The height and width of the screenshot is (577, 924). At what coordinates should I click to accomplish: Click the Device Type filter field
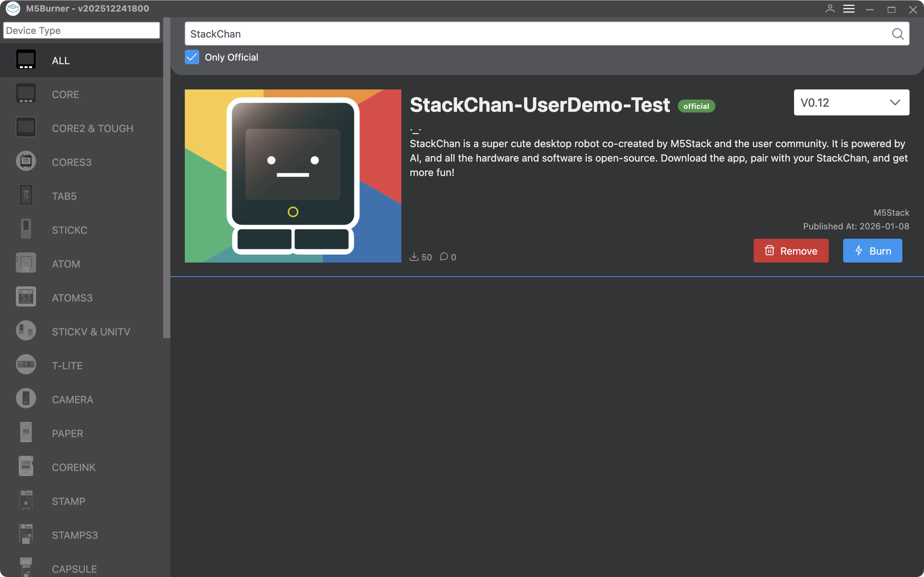tap(81, 31)
